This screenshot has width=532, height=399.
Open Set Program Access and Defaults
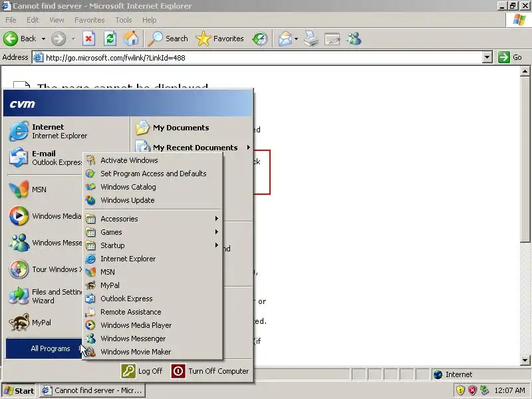(153, 174)
